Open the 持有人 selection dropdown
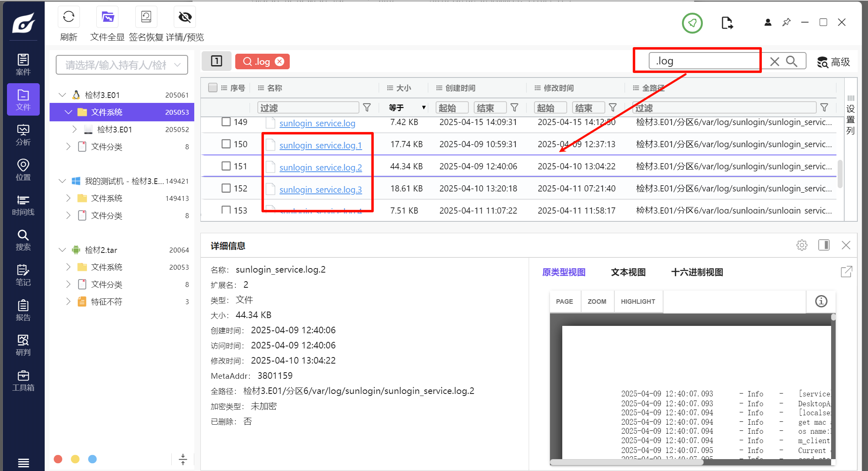 (122, 65)
